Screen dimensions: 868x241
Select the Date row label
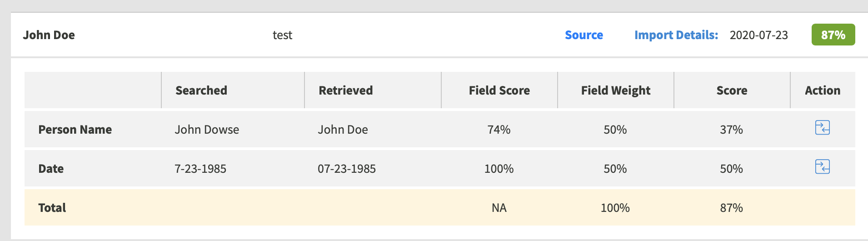click(51, 169)
